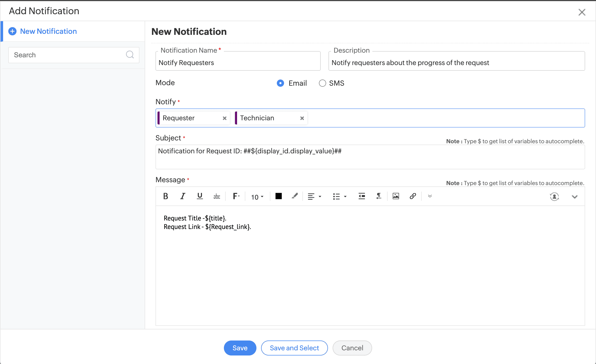
Task: Click the Save and Select button
Action: pyautogui.click(x=294, y=348)
